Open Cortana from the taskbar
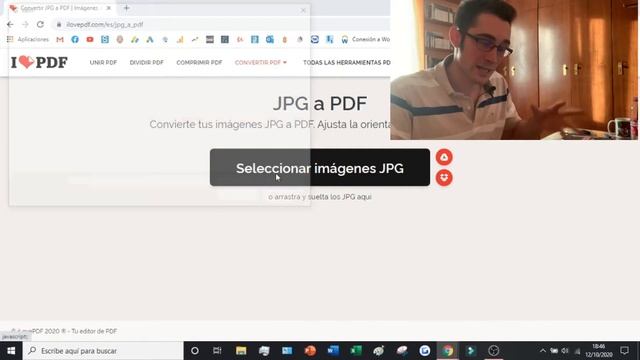Image resolution: width=640 pixels, height=360 pixels. [x=195, y=351]
